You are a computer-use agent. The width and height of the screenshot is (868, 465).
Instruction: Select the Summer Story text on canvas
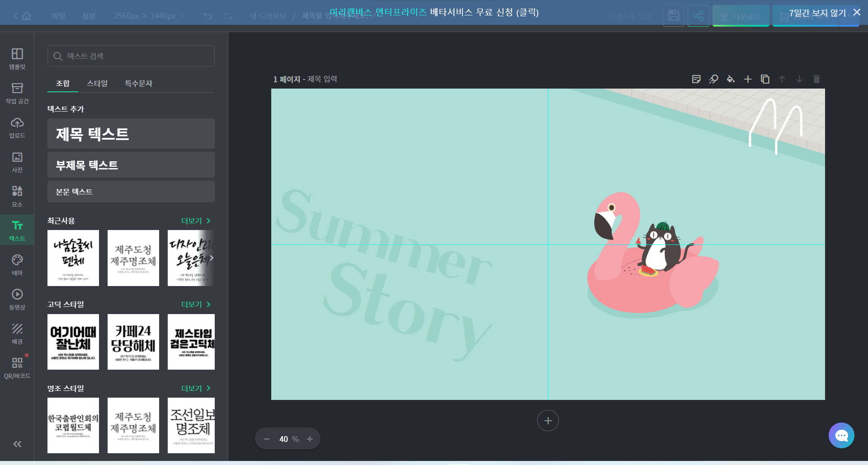tap(384, 275)
